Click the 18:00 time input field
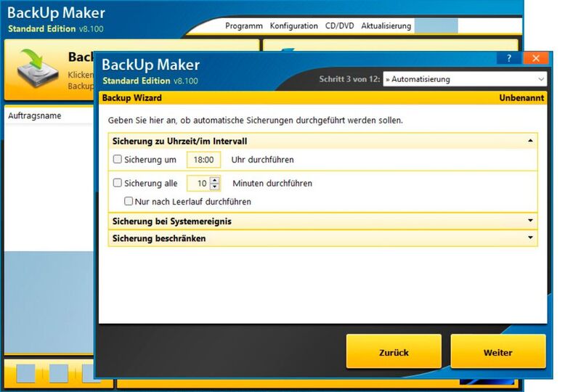The image size is (581, 392). 203,160
